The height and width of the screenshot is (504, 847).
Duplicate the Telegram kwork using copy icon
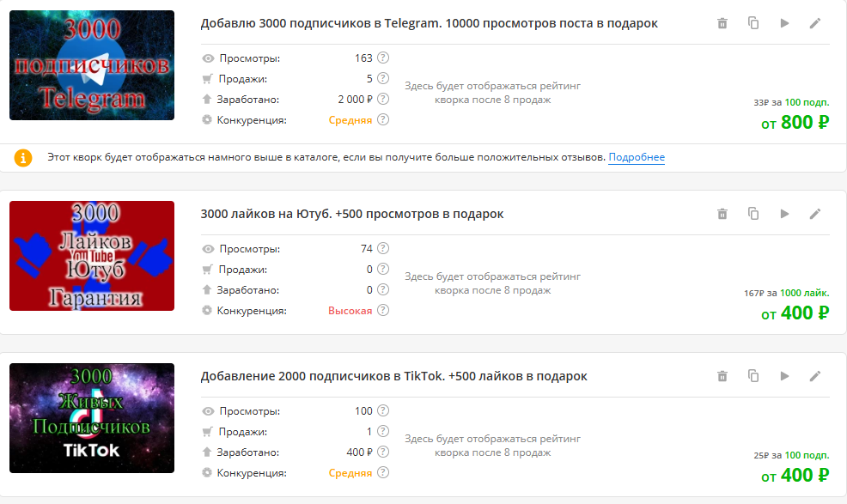[753, 23]
